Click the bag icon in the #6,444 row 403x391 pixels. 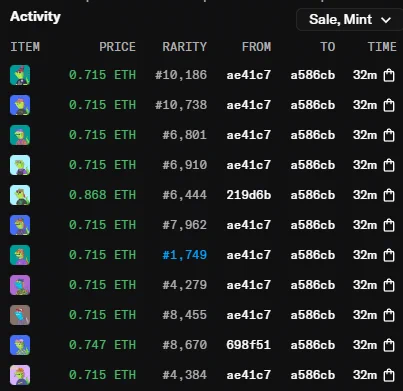coord(389,195)
